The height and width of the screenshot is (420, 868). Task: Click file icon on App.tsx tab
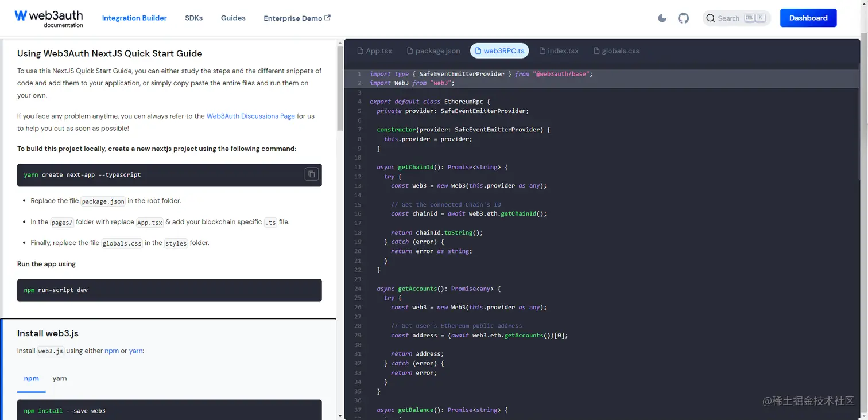[361, 50]
